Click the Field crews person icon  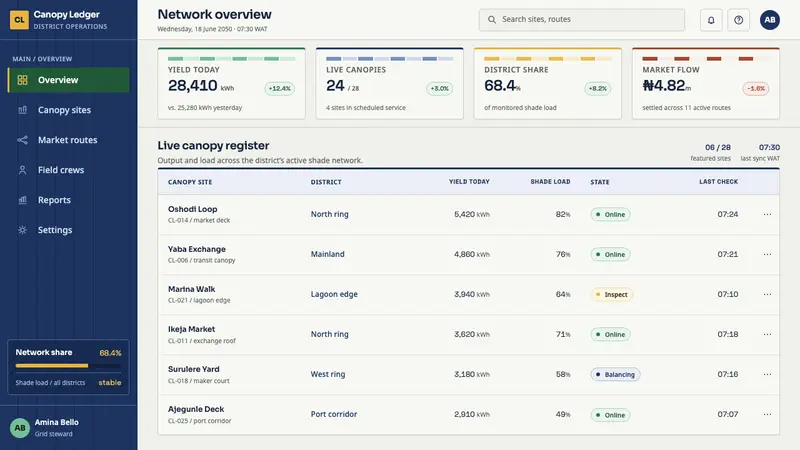22,170
